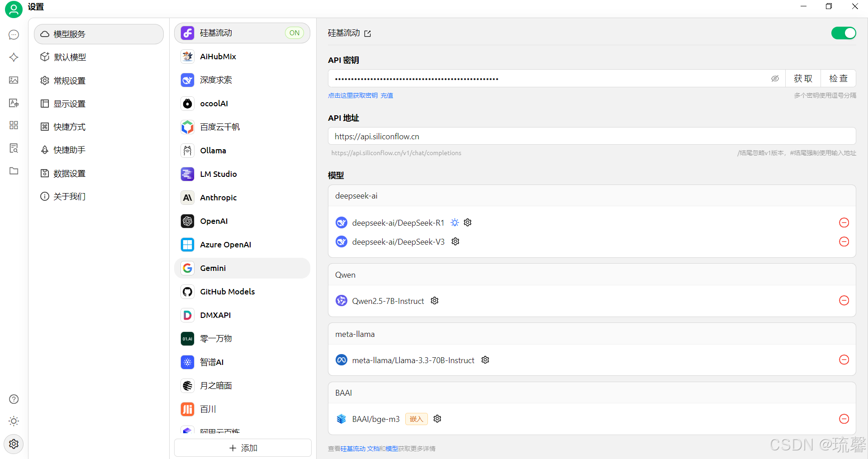868x459 pixels.
Task: Open settings for DeepSeek-R1 model
Action: coord(468,222)
